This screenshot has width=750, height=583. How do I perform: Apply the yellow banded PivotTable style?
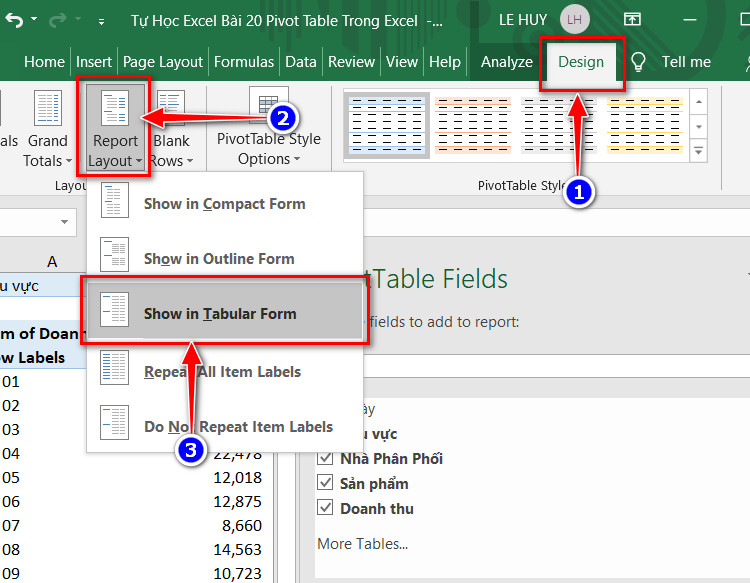644,125
